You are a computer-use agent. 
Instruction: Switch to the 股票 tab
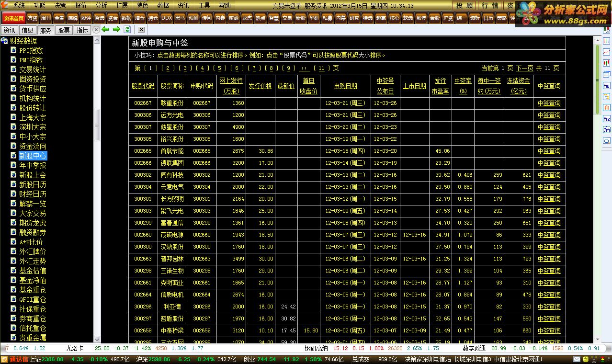click(64, 30)
